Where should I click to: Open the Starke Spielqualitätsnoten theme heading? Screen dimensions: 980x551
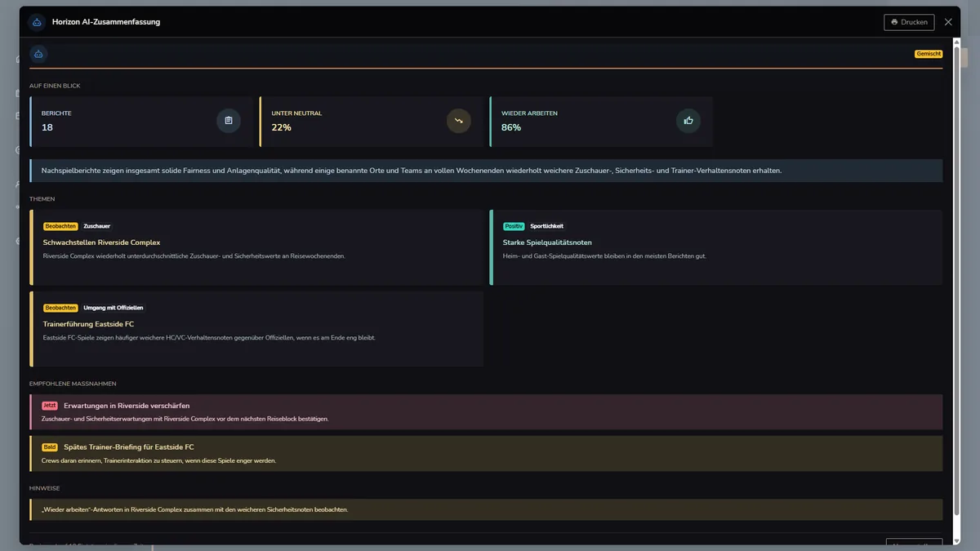[x=547, y=242]
